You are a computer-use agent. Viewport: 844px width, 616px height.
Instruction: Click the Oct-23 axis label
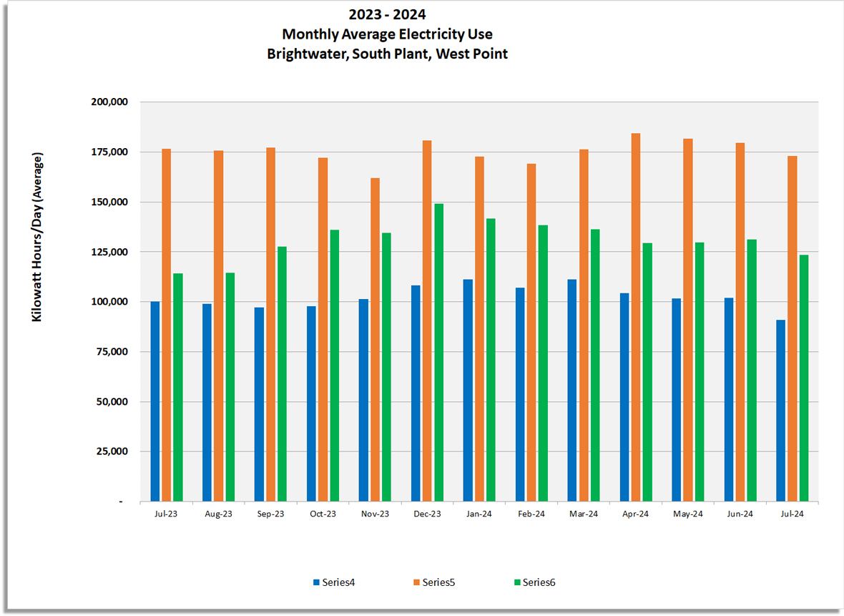(323, 514)
